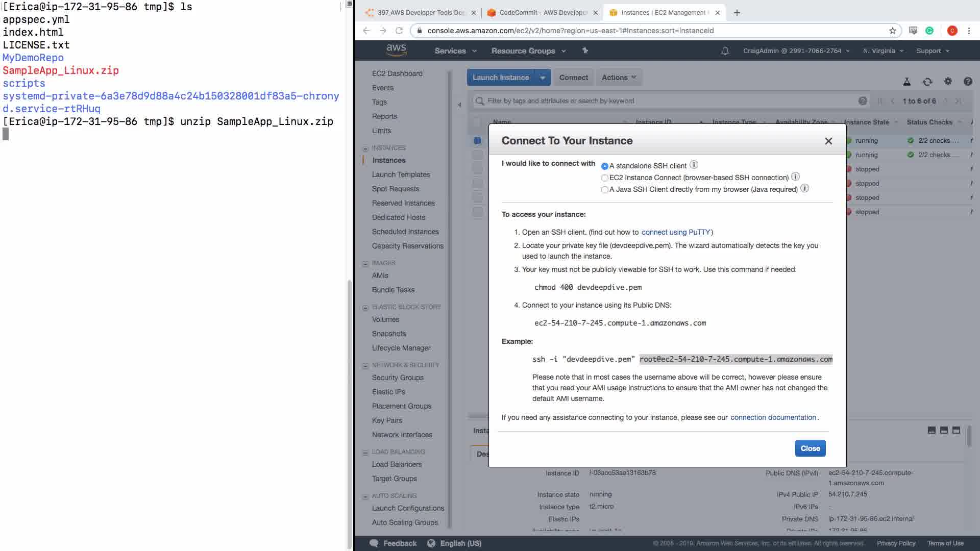Screen dimensions: 980x551
Task: Click the help question mark icon
Action: point(967,81)
